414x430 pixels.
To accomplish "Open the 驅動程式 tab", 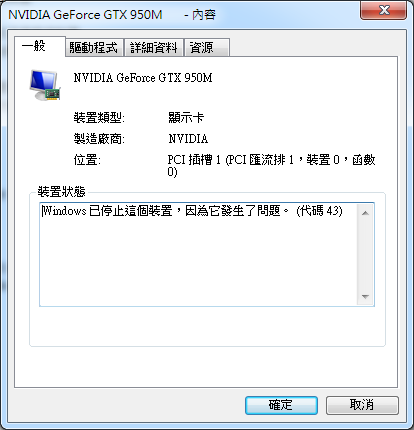I will (x=94, y=48).
